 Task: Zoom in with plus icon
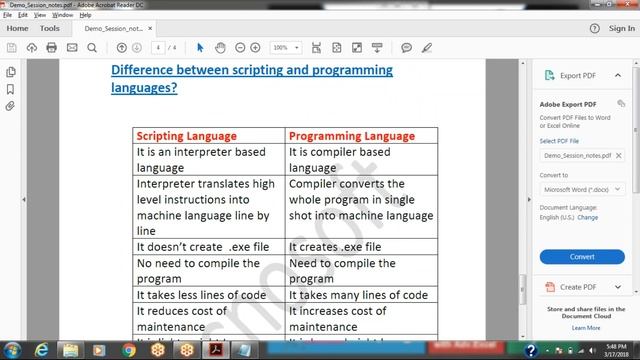point(256,48)
